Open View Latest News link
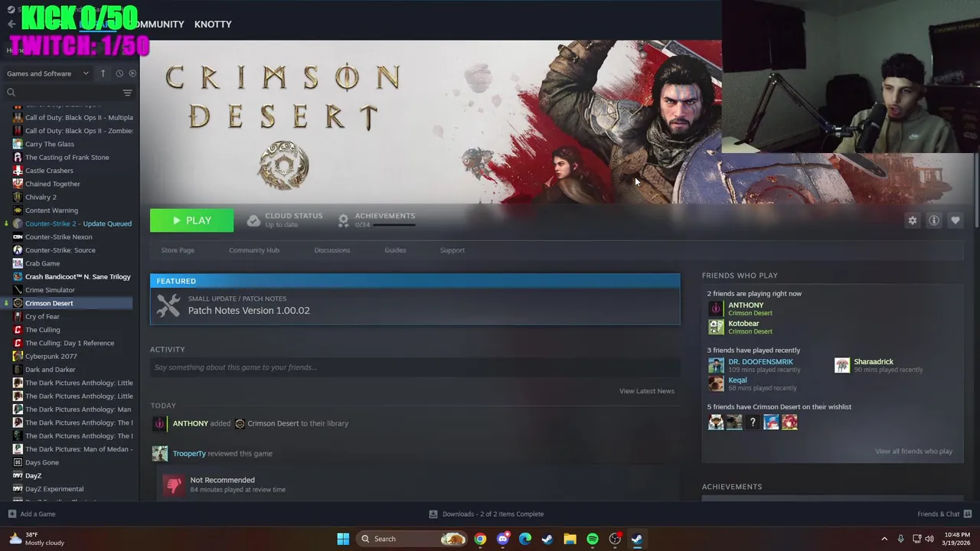The width and height of the screenshot is (980, 551). [x=646, y=391]
